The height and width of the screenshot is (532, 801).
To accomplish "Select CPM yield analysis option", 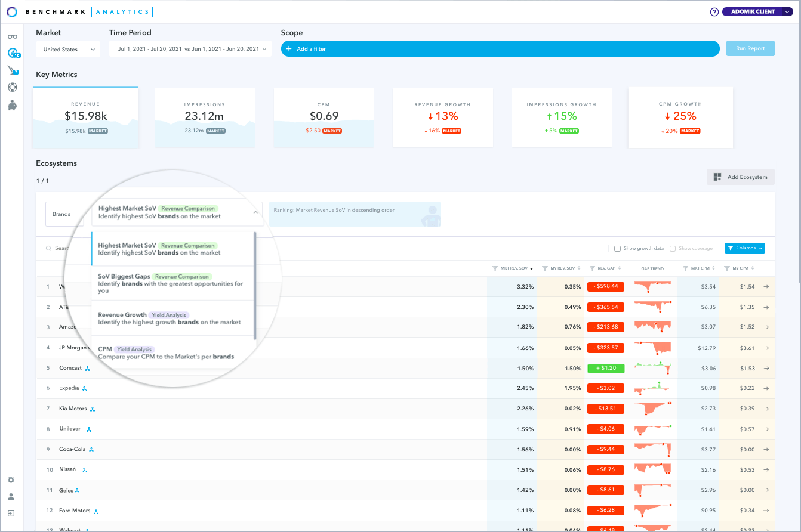I will point(172,352).
